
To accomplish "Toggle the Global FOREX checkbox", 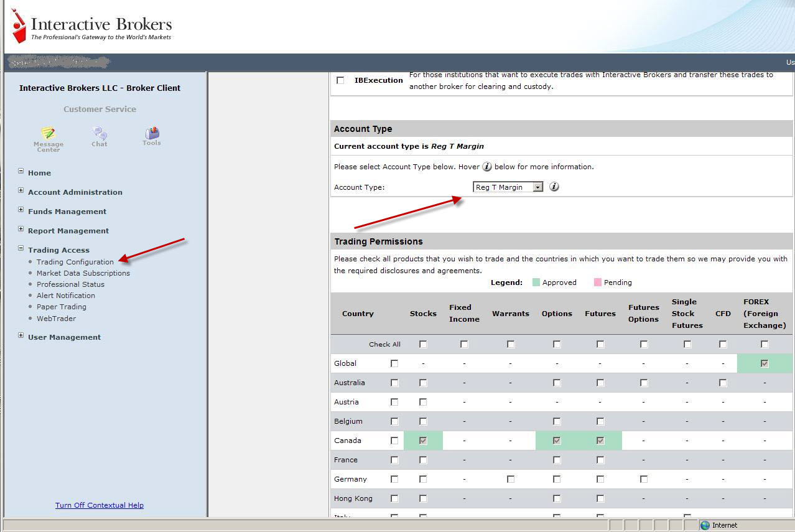I will pos(765,363).
